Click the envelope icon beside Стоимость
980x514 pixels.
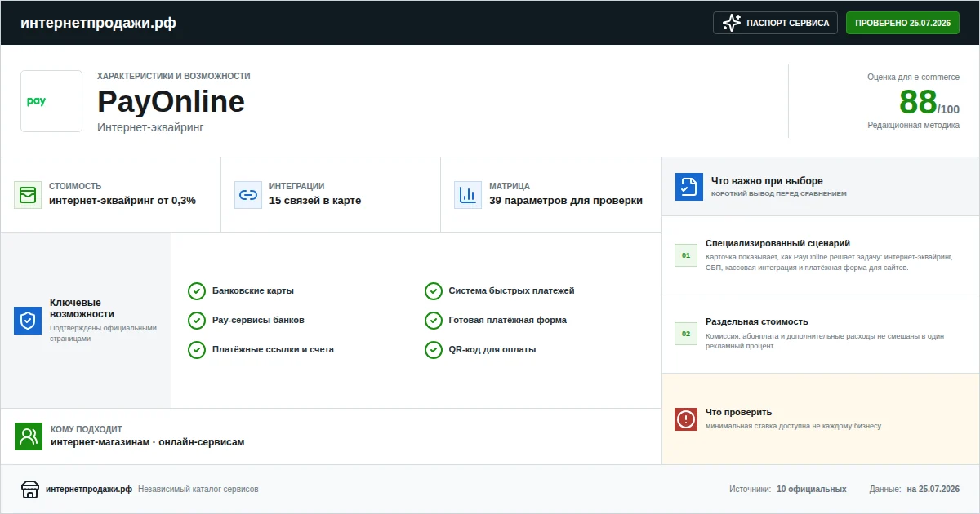click(28, 195)
